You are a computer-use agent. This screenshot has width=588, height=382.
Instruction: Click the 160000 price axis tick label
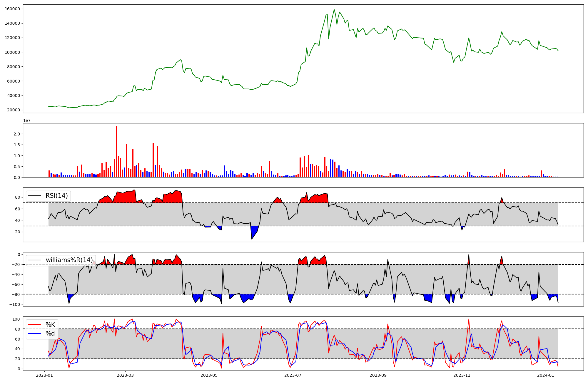click(x=12, y=9)
